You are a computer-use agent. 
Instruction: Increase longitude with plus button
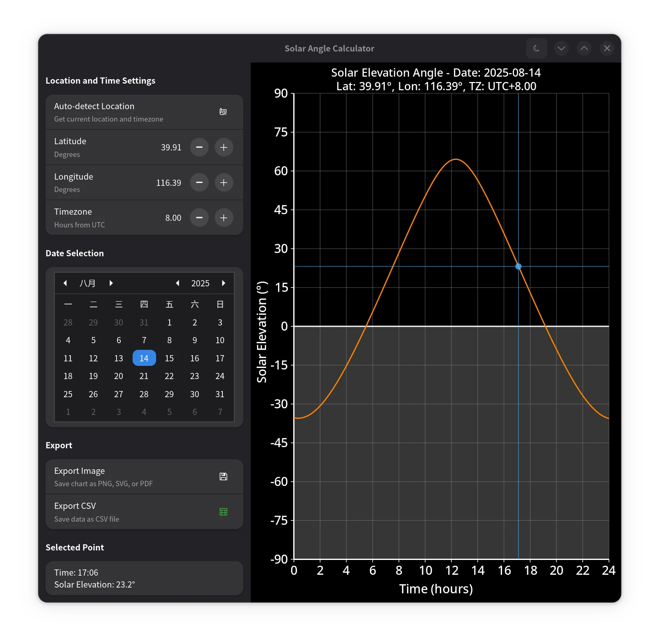click(224, 183)
